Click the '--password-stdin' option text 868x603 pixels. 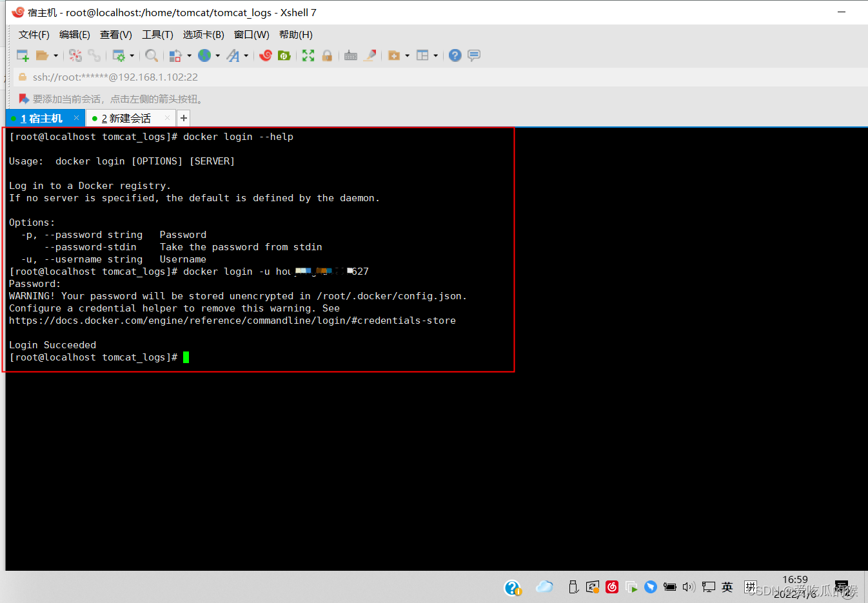pyautogui.click(x=90, y=247)
